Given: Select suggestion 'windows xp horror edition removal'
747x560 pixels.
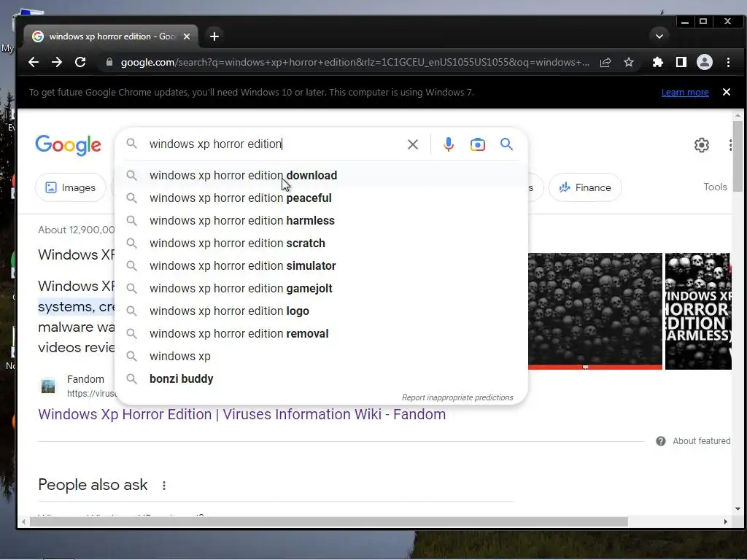Looking at the screenshot, I should (322, 334).
